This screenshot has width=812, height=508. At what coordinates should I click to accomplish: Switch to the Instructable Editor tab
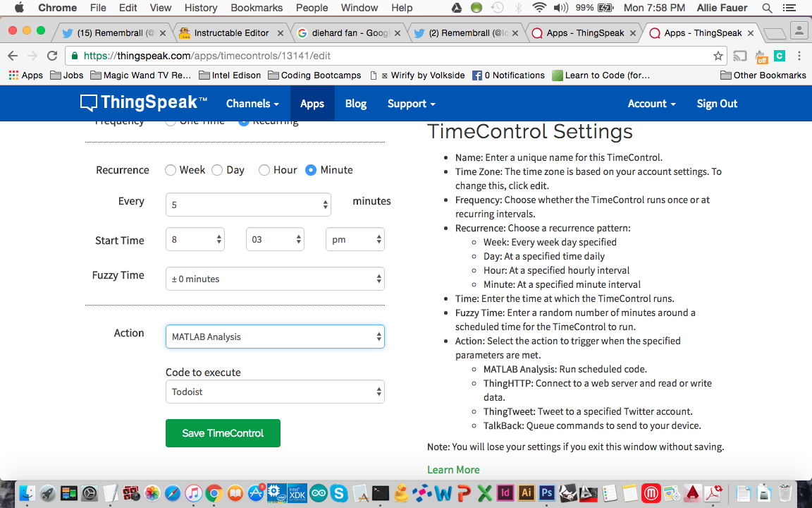pos(231,32)
